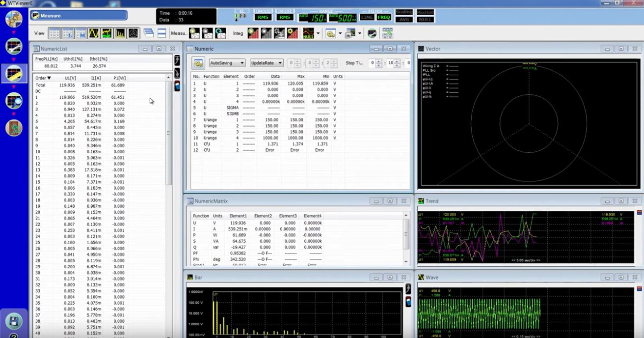Toggle the UMODE RMS indicator

point(263,17)
